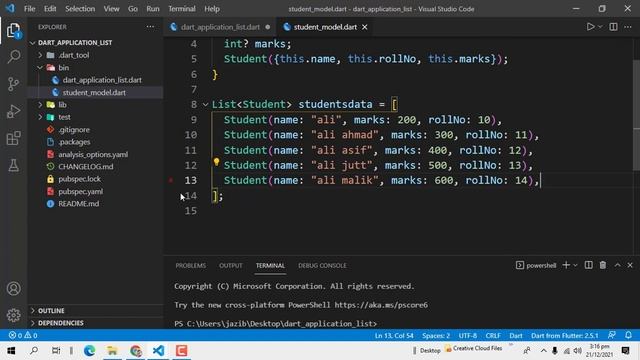This screenshot has height=360, width=640.
Task: Open the Run and Debug view
Action: pos(13,111)
